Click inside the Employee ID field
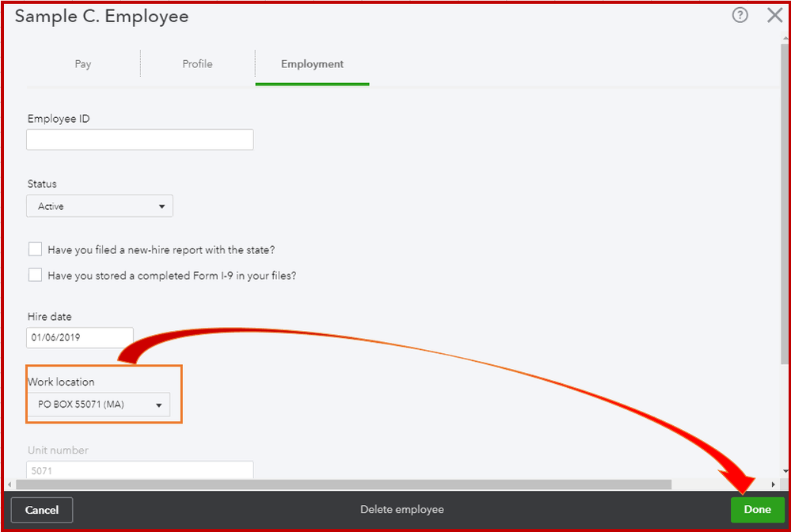 point(139,139)
